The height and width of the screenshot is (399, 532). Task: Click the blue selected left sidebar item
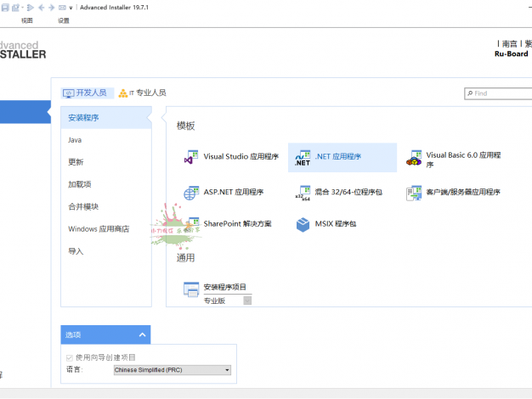click(25, 112)
